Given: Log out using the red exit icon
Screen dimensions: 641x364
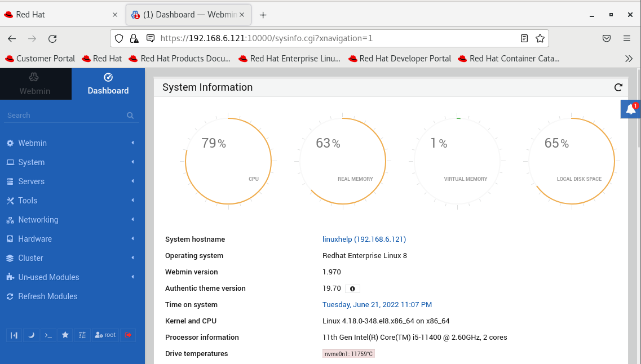Looking at the screenshot, I should (x=128, y=335).
